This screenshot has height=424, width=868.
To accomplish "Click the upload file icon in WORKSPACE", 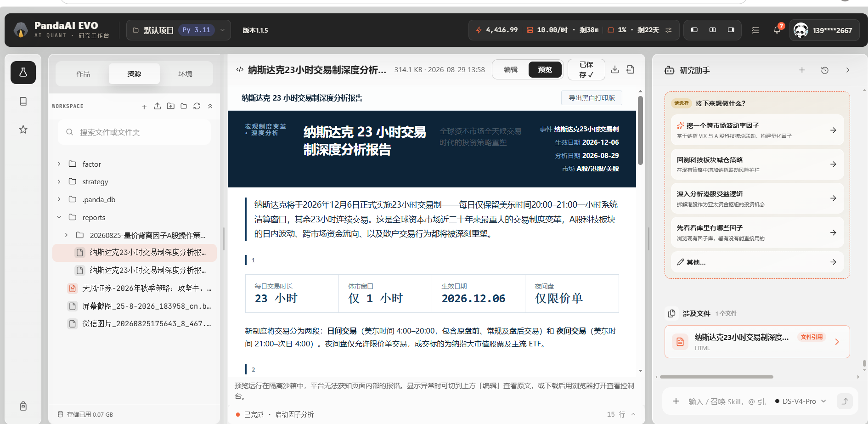I will coord(157,106).
